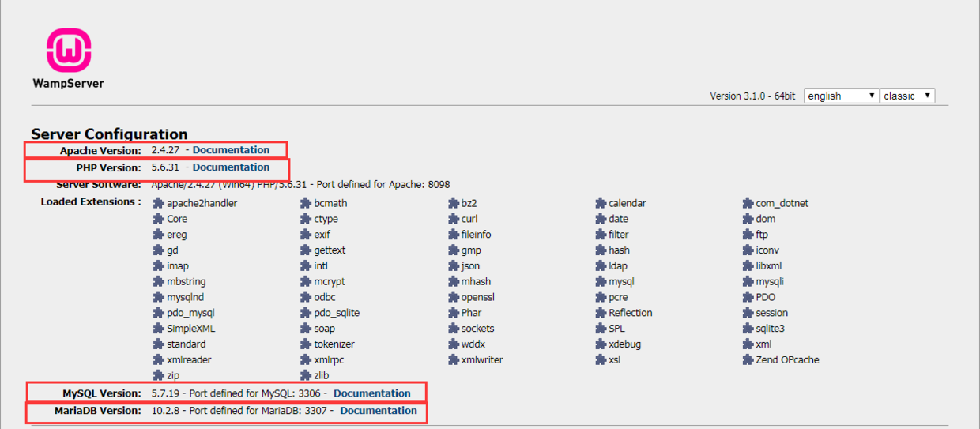This screenshot has height=429, width=980.
Task: Click the puzzle icon beside zip
Action: tap(159, 375)
